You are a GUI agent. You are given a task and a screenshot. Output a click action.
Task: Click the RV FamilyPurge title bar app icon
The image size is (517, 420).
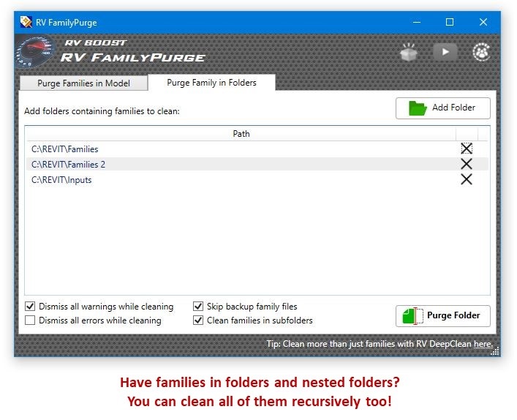(26, 22)
